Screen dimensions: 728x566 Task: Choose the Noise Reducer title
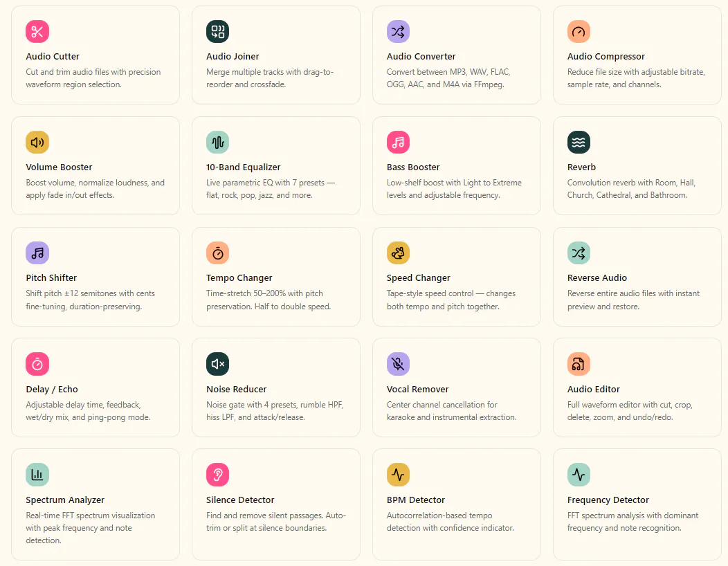click(236, 389)
